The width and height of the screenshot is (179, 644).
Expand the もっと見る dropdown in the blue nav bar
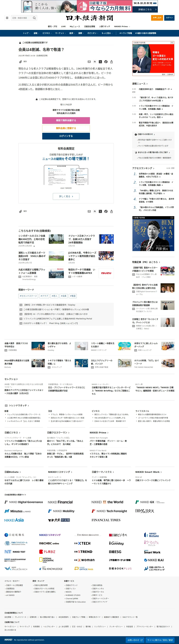click(107, 33)
